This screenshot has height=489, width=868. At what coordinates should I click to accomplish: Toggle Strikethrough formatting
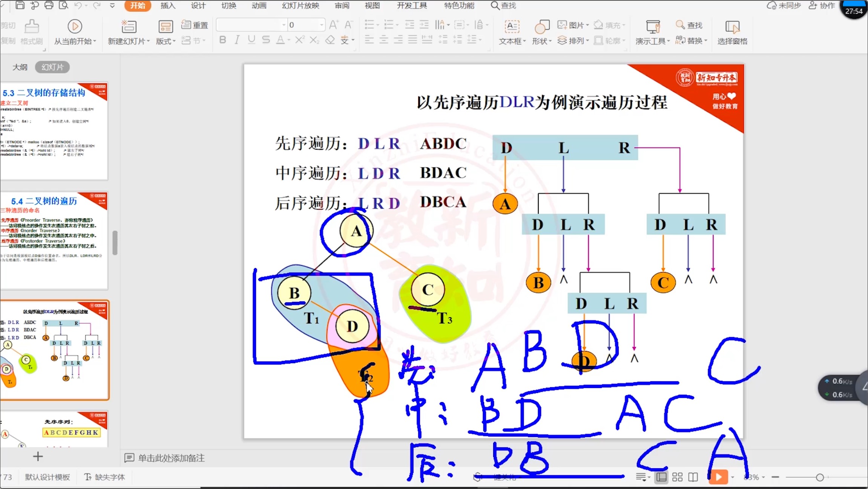click(266, 40)
